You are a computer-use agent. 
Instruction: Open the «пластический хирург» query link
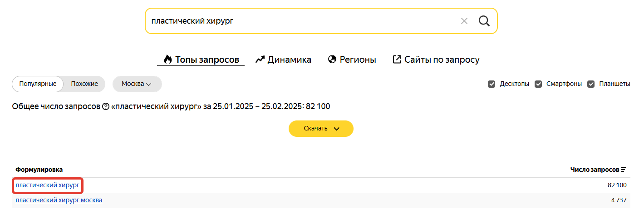(47, 185)
